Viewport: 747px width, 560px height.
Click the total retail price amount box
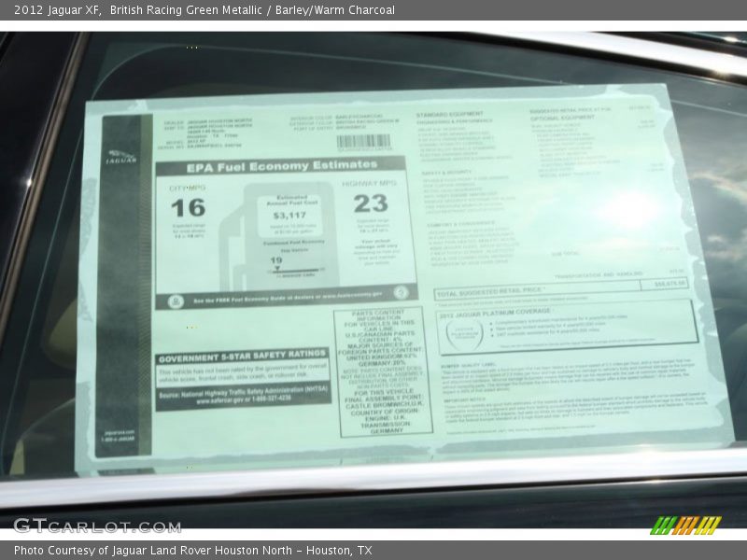(x=664, y=284)
